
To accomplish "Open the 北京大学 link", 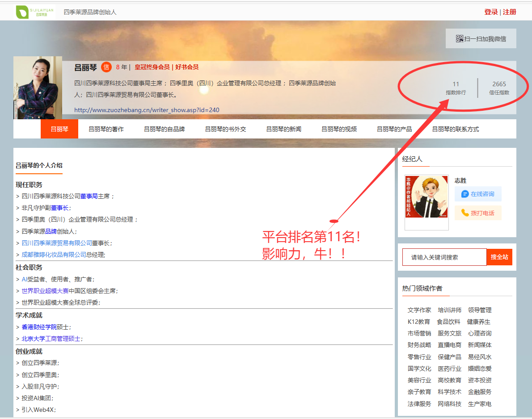I will tap(34, 339).
